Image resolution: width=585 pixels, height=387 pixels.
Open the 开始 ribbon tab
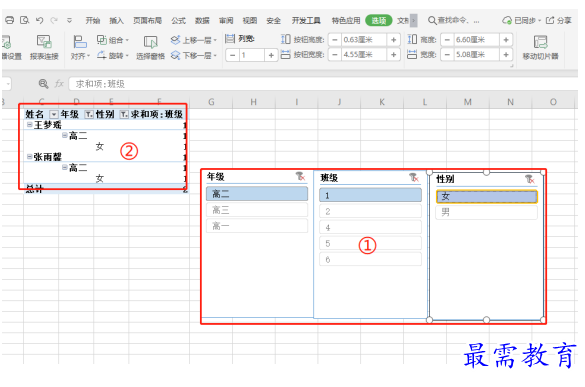pos(93,21)
